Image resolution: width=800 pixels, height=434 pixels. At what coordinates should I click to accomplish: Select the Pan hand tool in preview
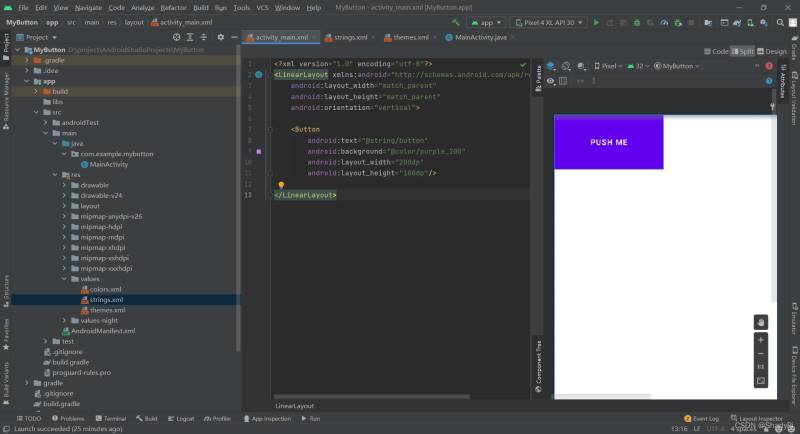(x=760, y=322)
